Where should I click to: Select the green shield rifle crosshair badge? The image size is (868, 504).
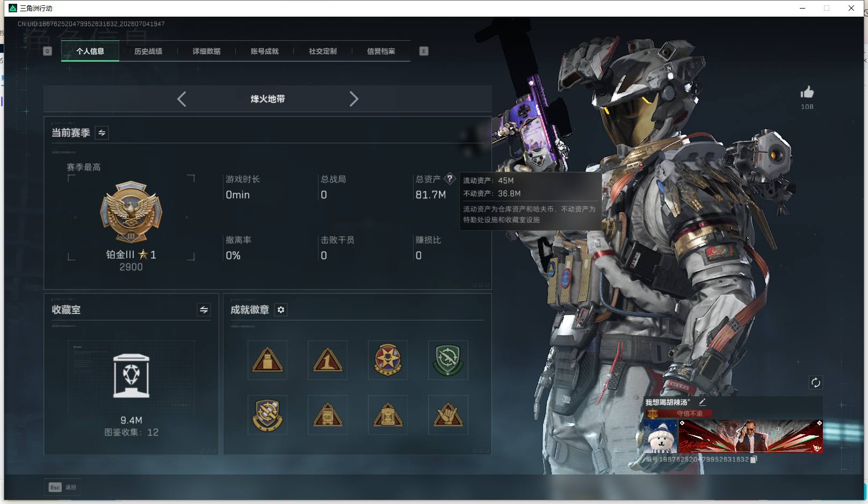[448, 360]
